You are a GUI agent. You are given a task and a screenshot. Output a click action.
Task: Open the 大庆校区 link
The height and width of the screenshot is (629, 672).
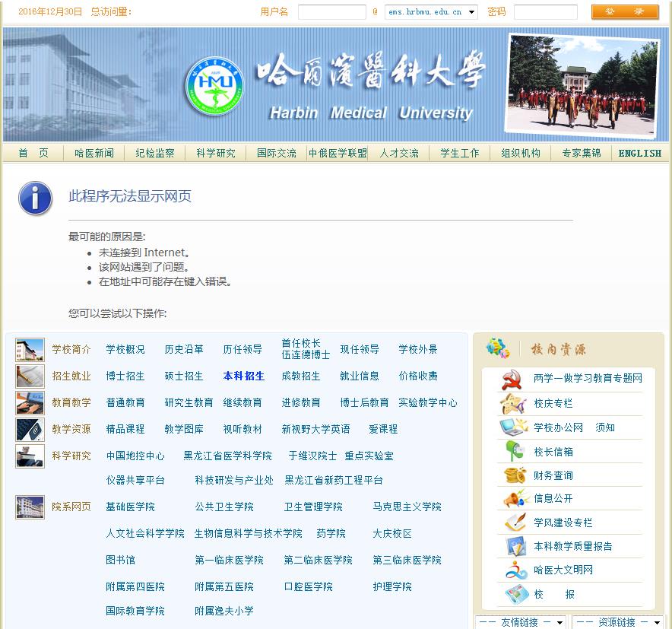[x=392, y=534]
